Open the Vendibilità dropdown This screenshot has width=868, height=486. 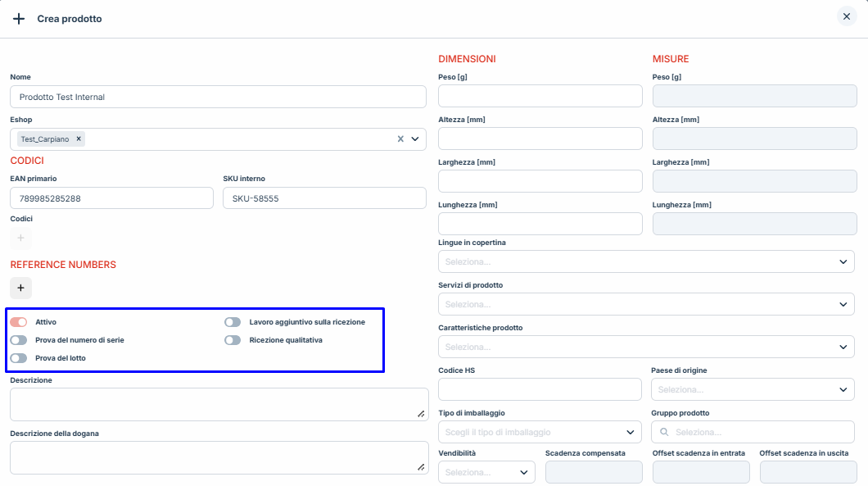coord(486,472)
